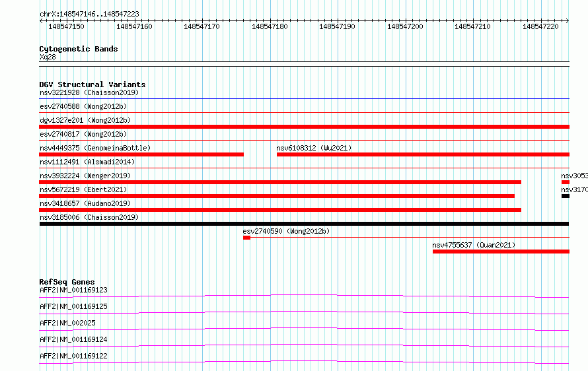Click the red bar under nsv4755637
Viewport: 588px width, 371px height.
tap(501, 252)
